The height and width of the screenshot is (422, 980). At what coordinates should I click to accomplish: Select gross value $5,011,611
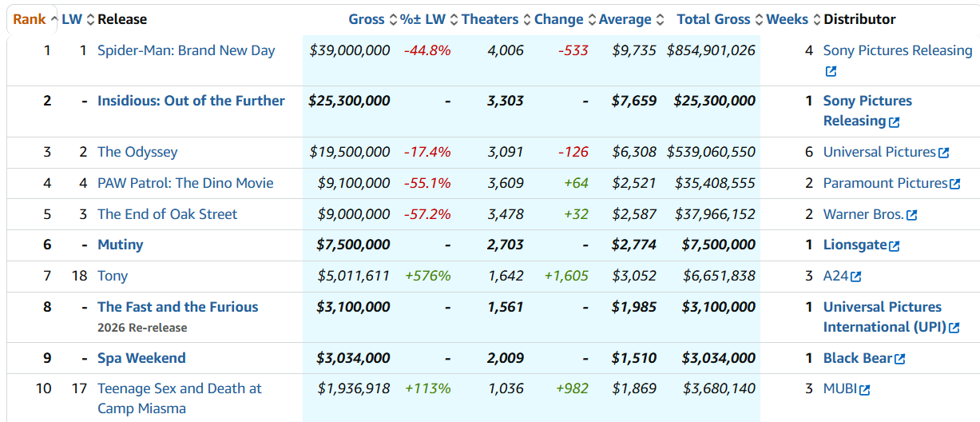click(x=354, y=276)
